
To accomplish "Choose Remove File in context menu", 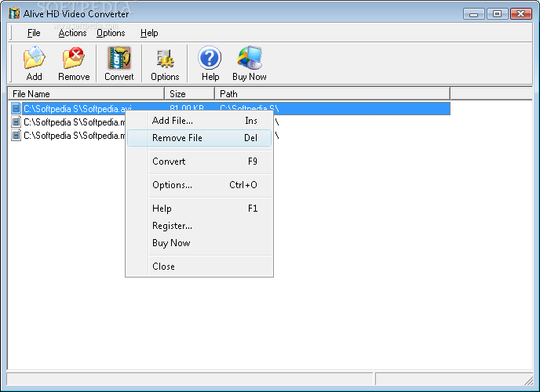I will (199, 138).
